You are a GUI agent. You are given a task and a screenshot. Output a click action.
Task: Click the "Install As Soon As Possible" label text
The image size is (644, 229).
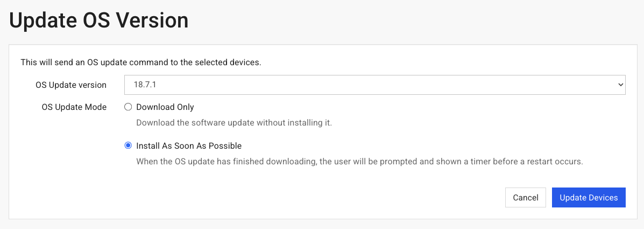(189, 145)
